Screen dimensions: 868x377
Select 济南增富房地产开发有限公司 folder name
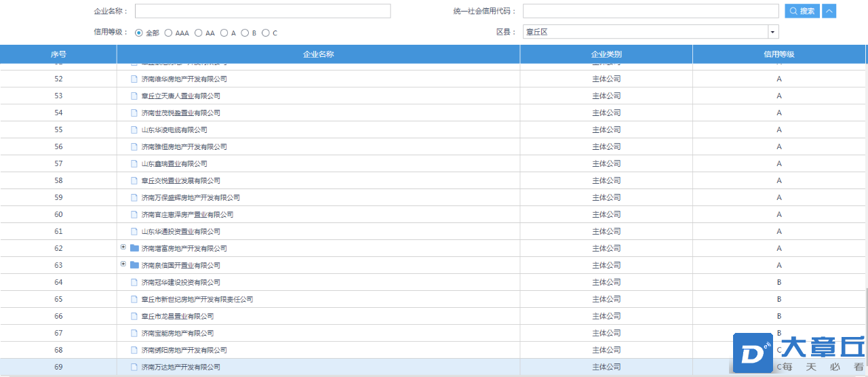pyautogui.click(x=184, y=249)
